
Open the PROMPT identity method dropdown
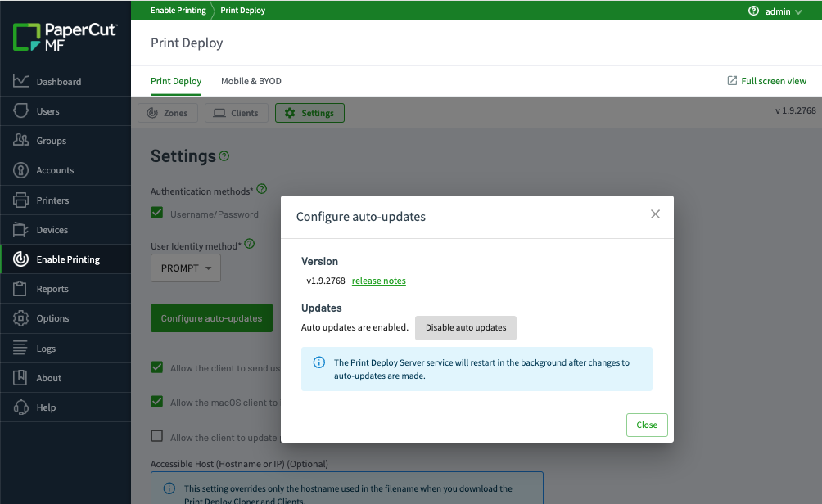[x=186, y=268]
